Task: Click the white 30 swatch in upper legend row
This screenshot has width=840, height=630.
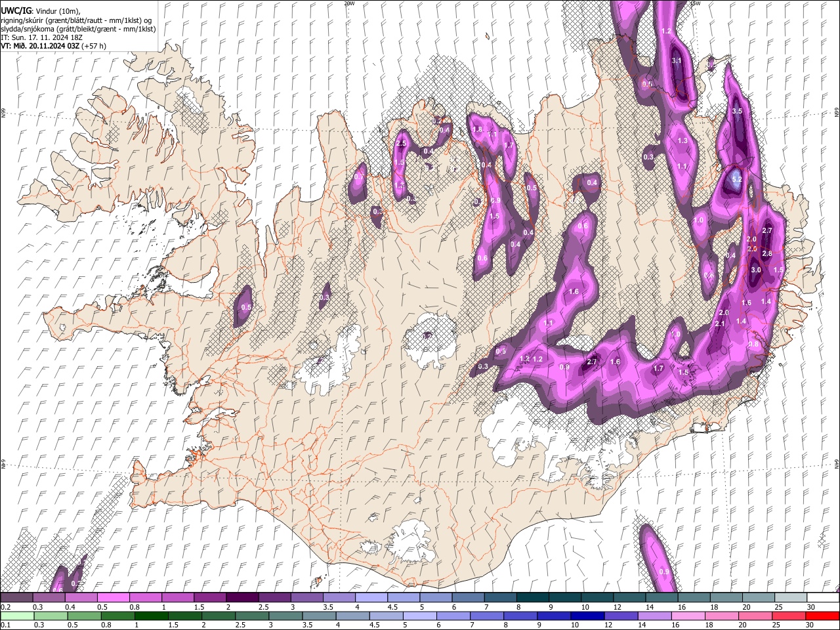Action: tap(824, 598)
